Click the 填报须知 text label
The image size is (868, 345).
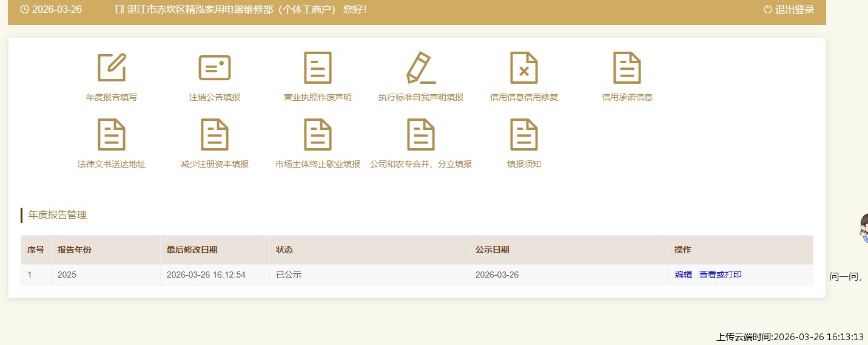tap(524, 164)
